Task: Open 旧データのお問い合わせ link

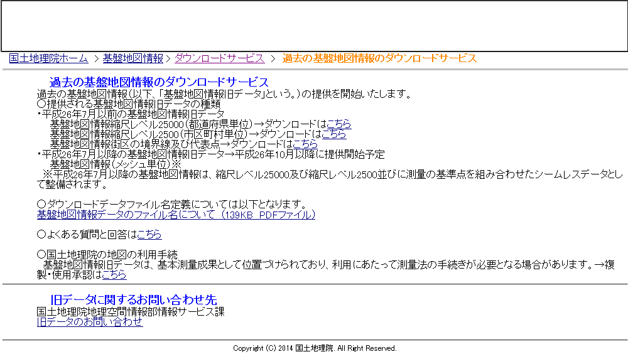Action: tap(90, 321)
